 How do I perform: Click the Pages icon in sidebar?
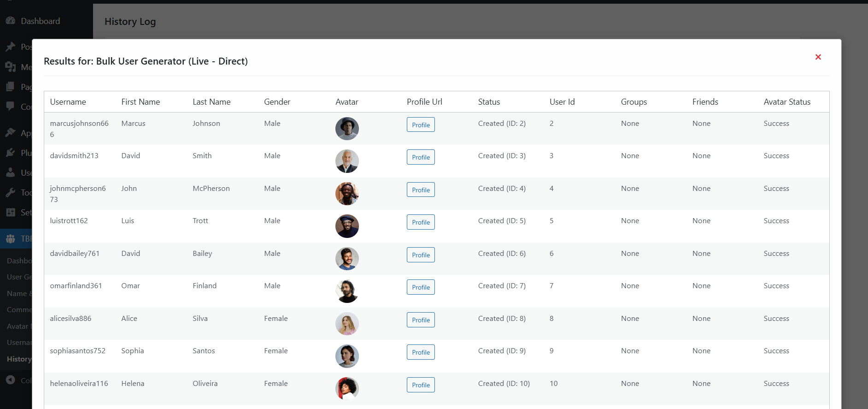pyautogui.click(x=10, y=87)
